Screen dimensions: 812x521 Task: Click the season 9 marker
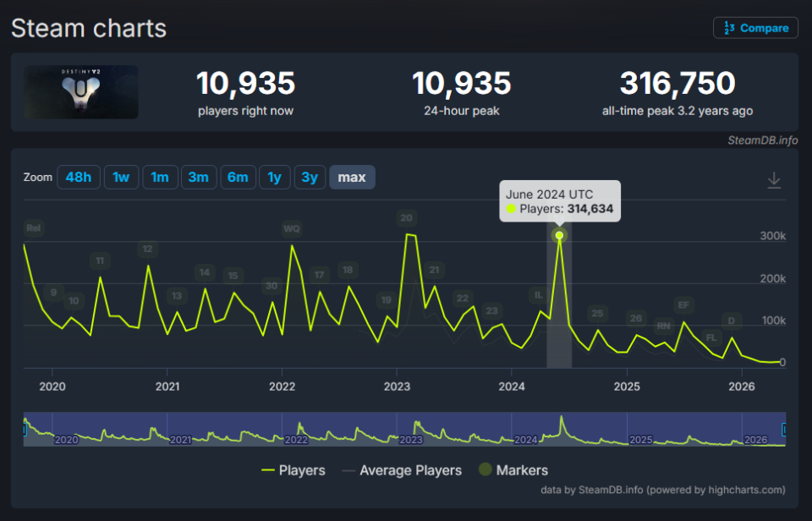pos(53,293)
